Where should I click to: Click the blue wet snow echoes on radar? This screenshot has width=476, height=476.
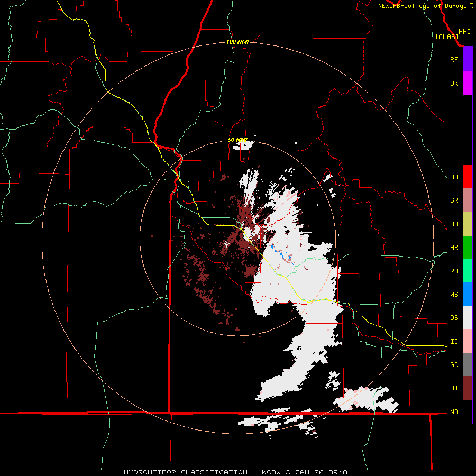[x=281, y=253]
